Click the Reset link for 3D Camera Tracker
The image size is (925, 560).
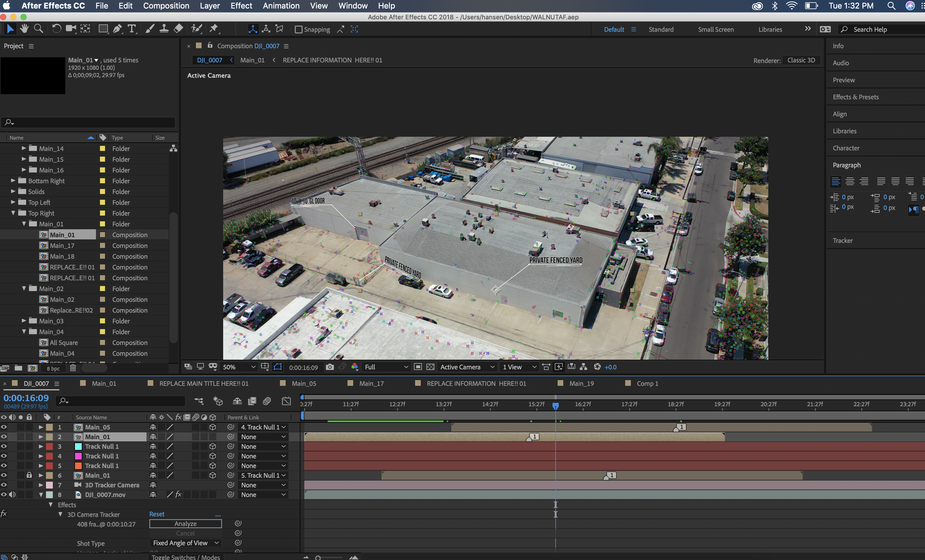coord(156,514)
